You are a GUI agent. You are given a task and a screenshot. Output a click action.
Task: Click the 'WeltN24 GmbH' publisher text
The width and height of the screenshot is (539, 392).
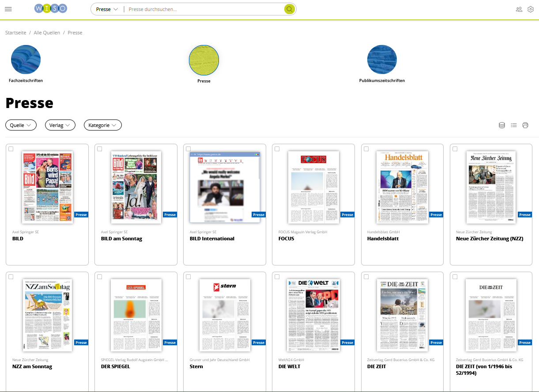coord(291,360)
